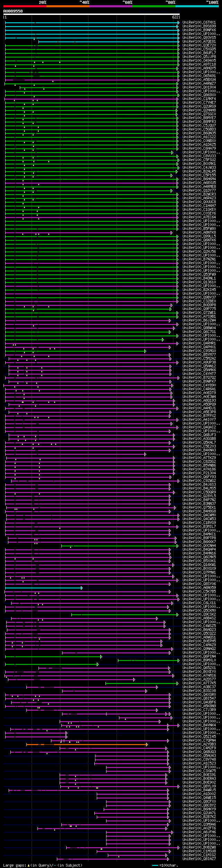The image size is (222, 868).
Task: Select the UniRef100_C5E203 label
Action: (199, 446)
